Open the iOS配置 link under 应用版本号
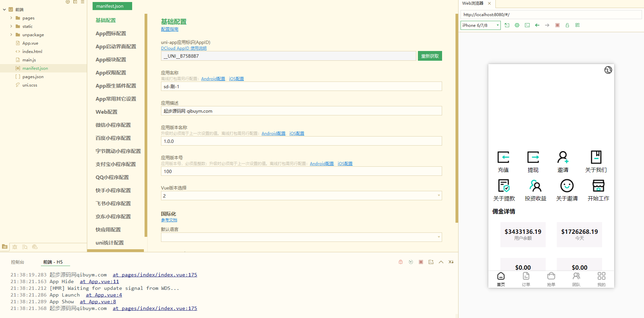This screenshot has height=318, width=644. tap(345, 164)
